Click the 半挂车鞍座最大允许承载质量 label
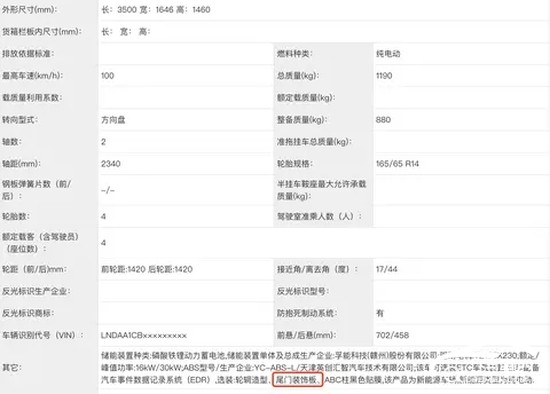 [x=322, y=190]
